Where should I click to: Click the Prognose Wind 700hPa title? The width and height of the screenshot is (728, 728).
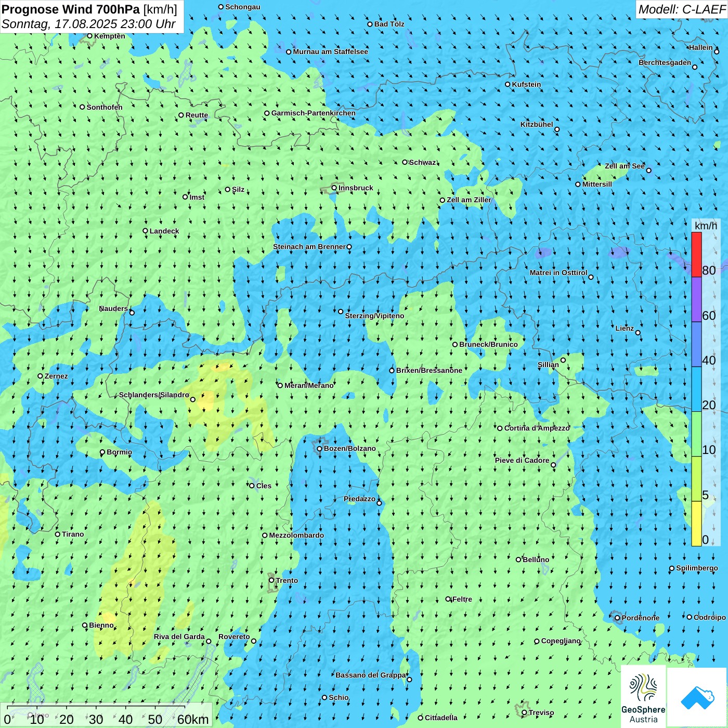89,9
